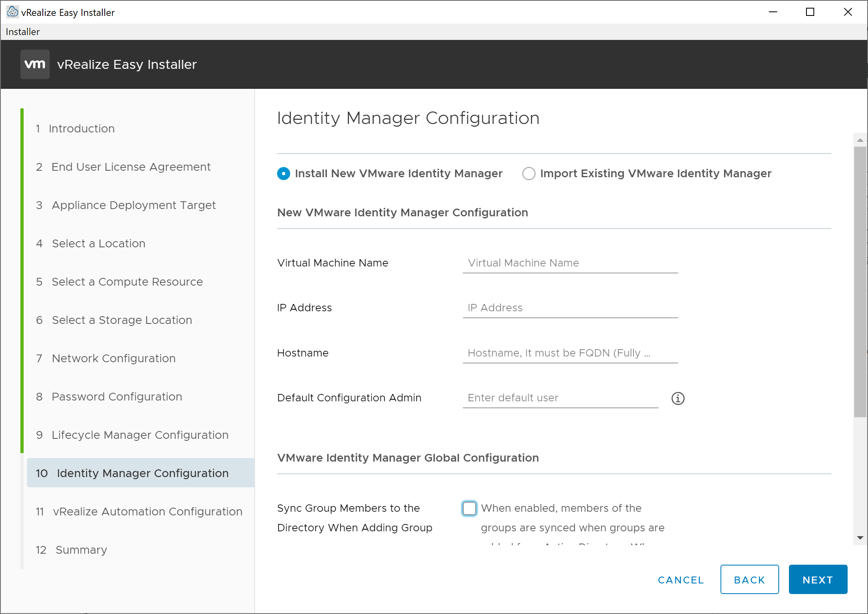Screen dimensions: 868x614
Task: Select Install New VMware Identity Manager radio
Action: (284, 174)
